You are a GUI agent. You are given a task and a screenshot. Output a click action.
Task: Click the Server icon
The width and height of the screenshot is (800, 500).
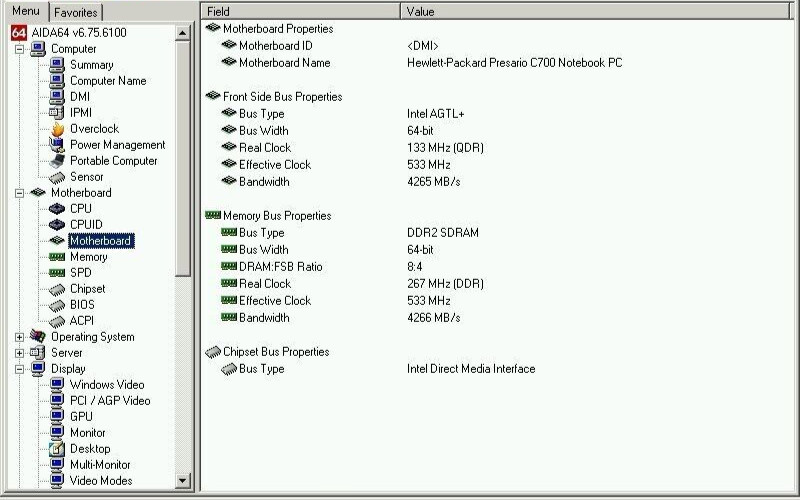click(38, 353)
